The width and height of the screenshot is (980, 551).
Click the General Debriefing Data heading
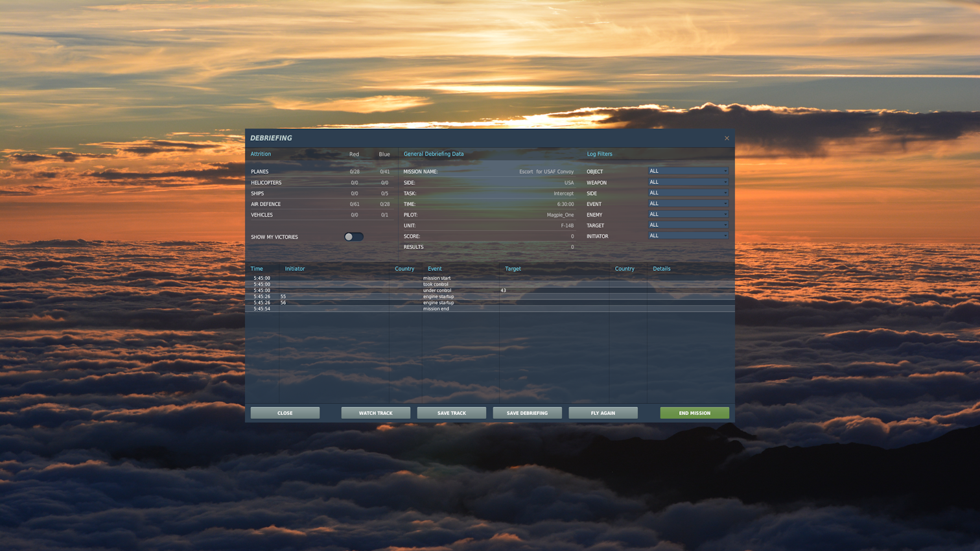pos(434,154)
